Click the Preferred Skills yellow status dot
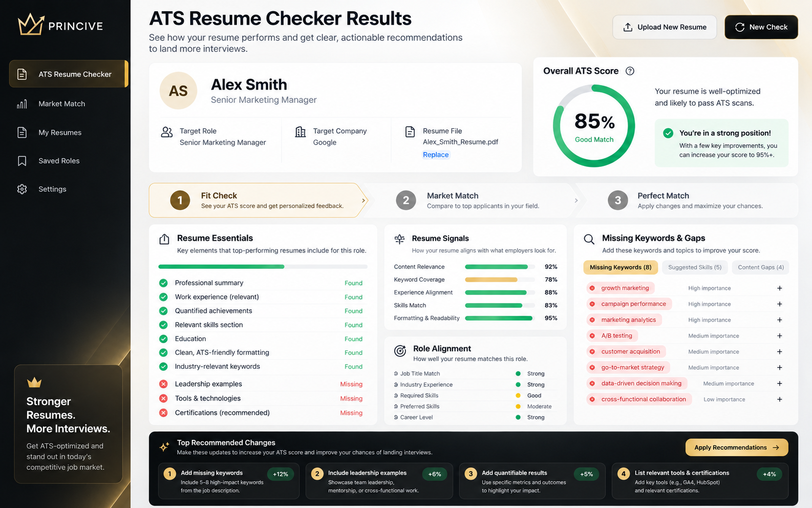 coord(518,407)
